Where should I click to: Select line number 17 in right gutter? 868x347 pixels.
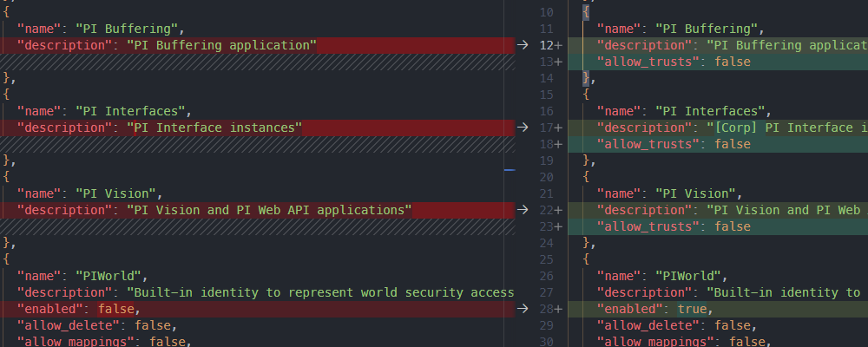click(545, 128)
